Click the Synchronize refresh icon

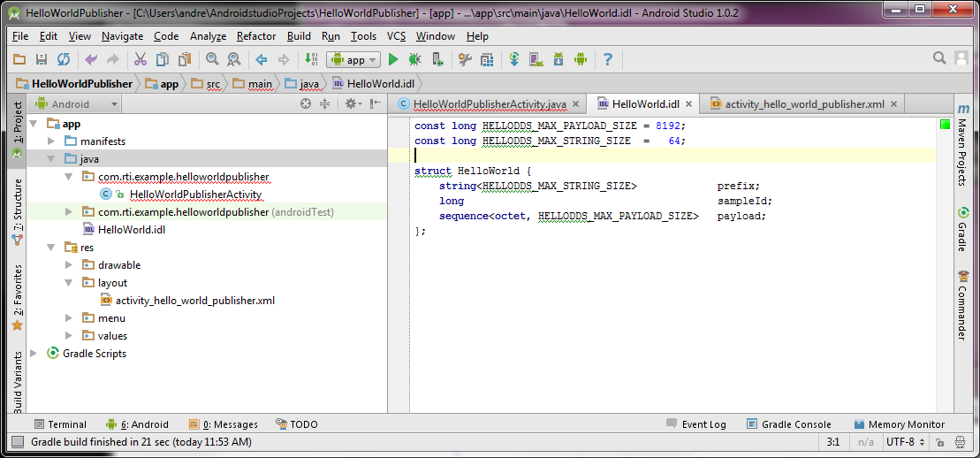pyautogui.click(x=63, y=59)
